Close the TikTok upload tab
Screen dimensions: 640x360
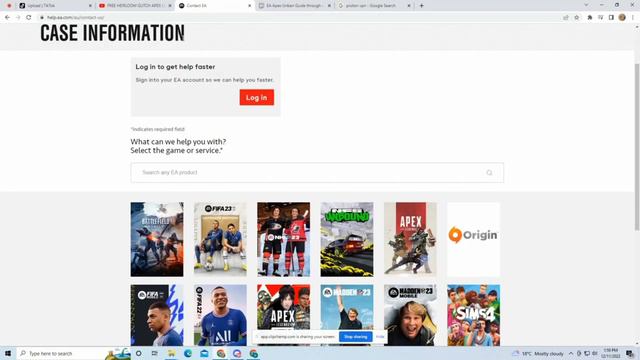click(x=90, y=6)
